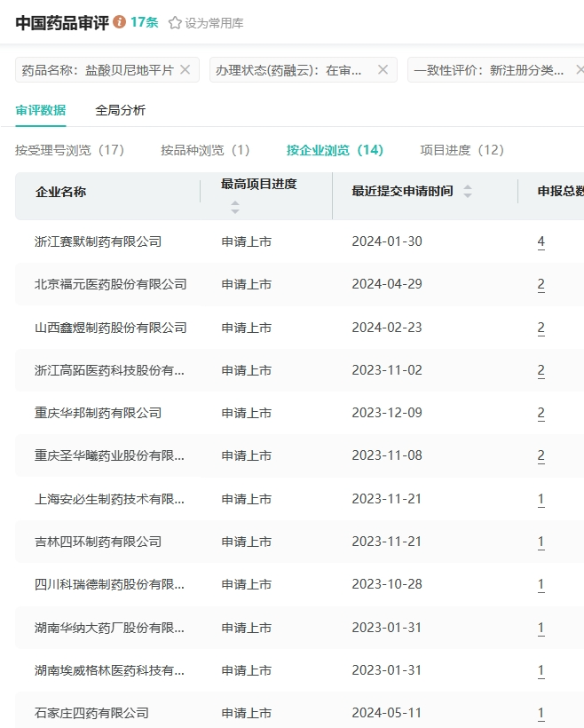Open application count 1 for 石家庄四药
Screen dimensions: 584x728
pos(541,713)
